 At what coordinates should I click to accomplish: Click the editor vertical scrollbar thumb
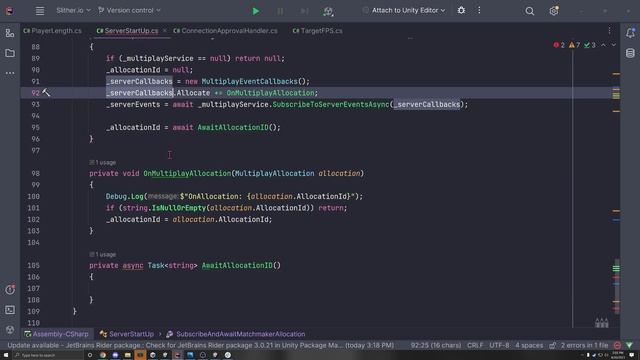pyautogui.click(x=616, y=286)
